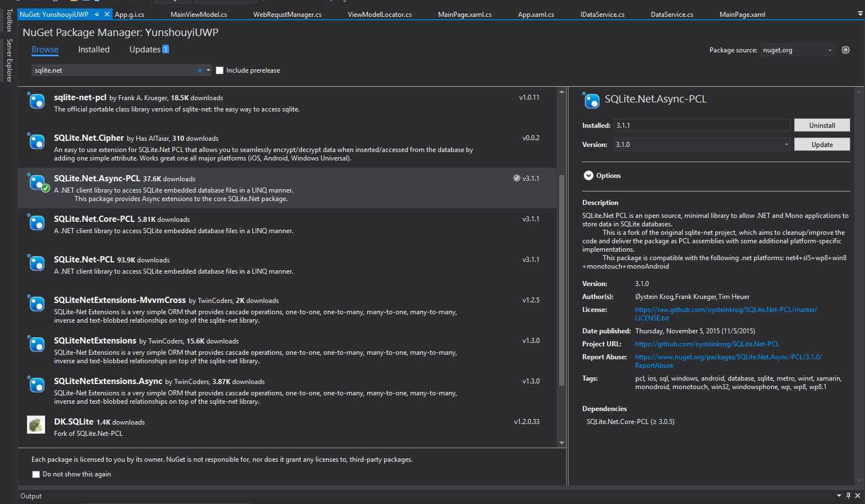Click the package search input field
Image resolution: width=865 pixels, height=504 pixels.
(x=114, y=70)
